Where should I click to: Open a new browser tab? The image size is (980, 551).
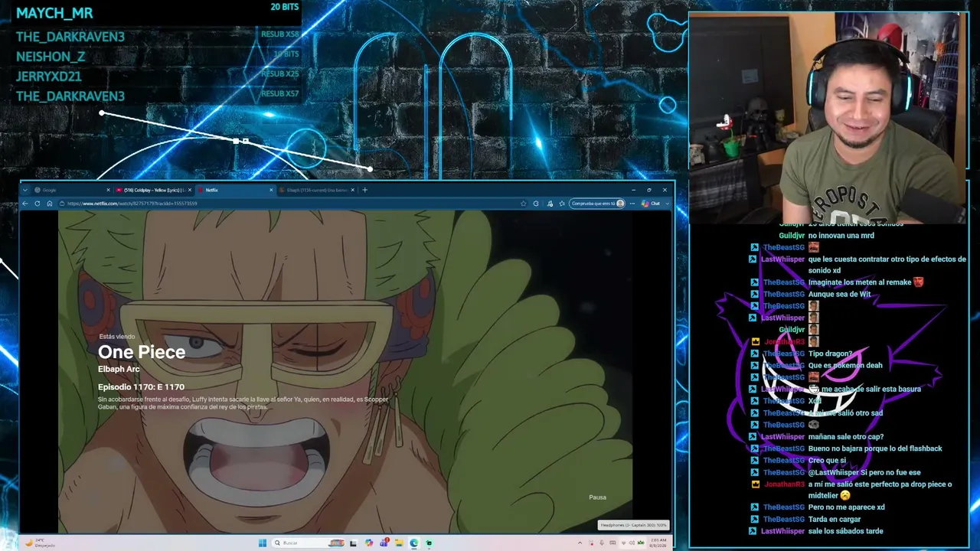tap(364, 190)
